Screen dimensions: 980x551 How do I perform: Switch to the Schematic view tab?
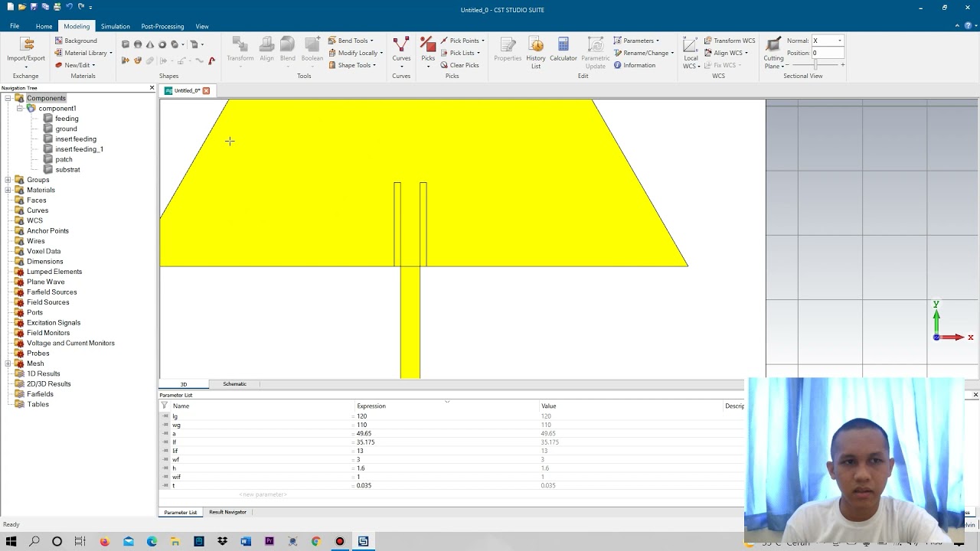point(234,384)
